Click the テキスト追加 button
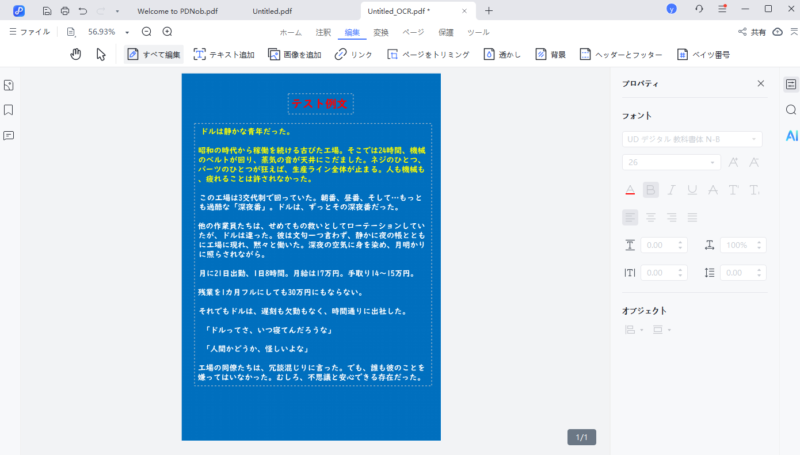The height and width of the screenshot is (455, 800). [x=225, y=54]
